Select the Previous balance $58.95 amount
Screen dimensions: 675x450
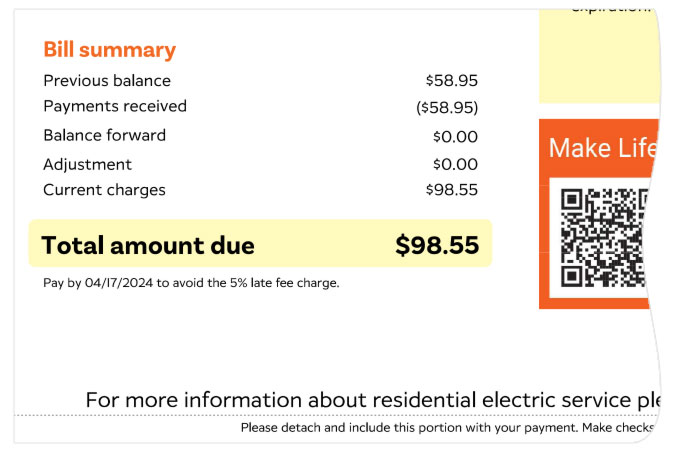pyautogui.click(x=451, y=81)
